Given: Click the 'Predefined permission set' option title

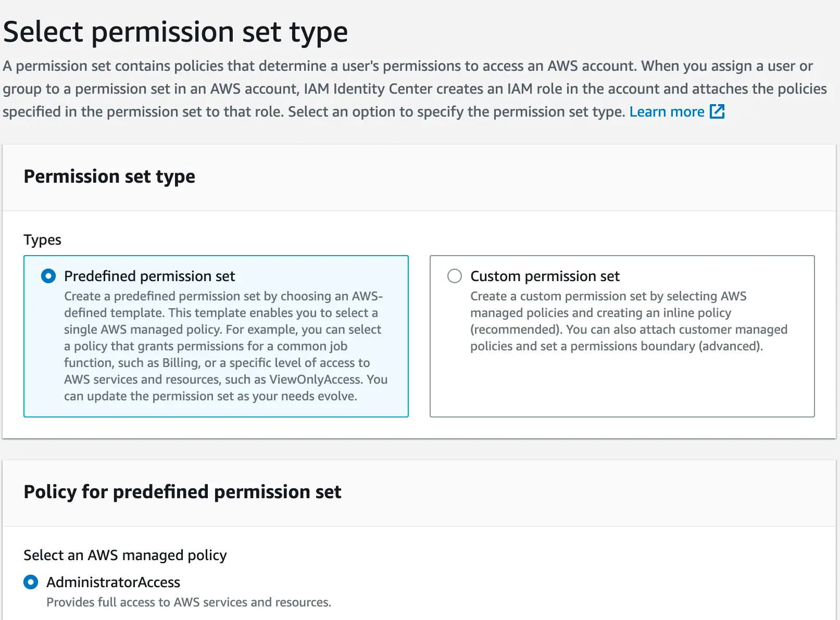Looking at the screenshot, I should (149, 276).
